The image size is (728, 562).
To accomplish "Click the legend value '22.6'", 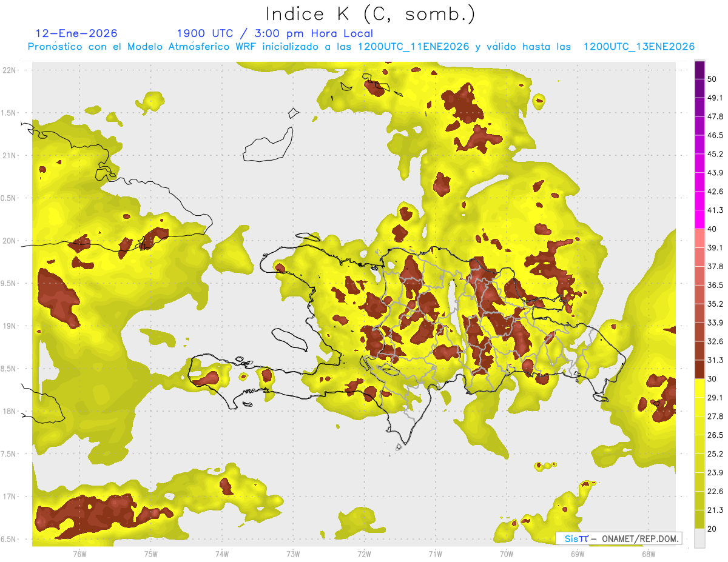I will click(x=715, y=492).
